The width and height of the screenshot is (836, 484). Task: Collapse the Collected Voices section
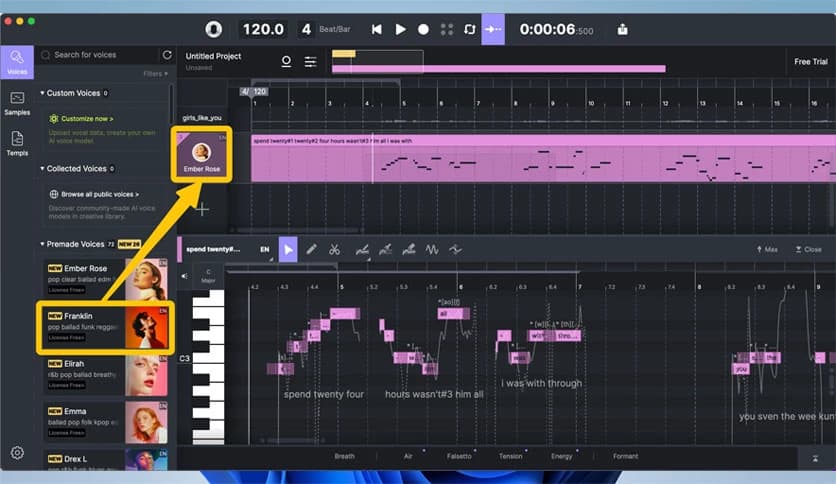point(77,168)
